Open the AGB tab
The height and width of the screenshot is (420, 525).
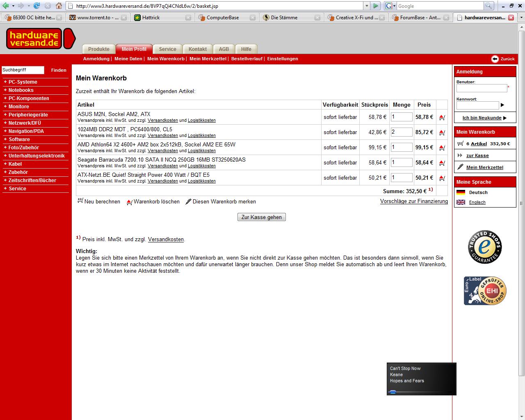(224, 49)
